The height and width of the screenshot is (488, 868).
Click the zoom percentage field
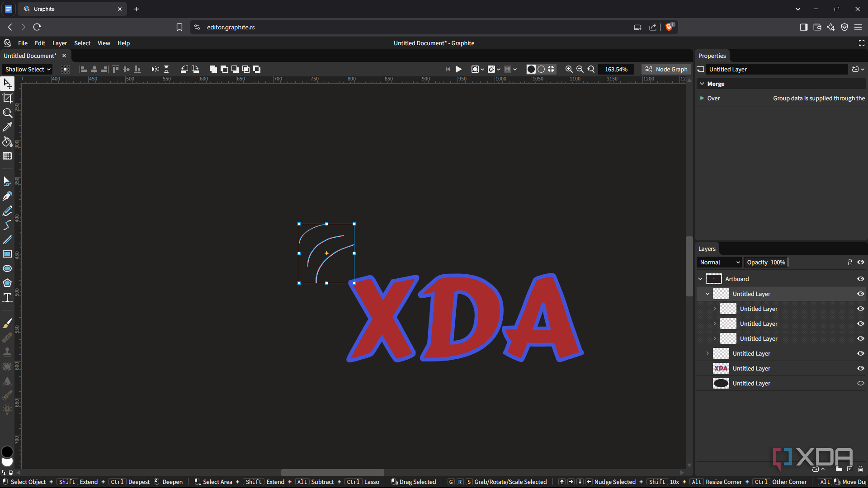click(616, 69)
